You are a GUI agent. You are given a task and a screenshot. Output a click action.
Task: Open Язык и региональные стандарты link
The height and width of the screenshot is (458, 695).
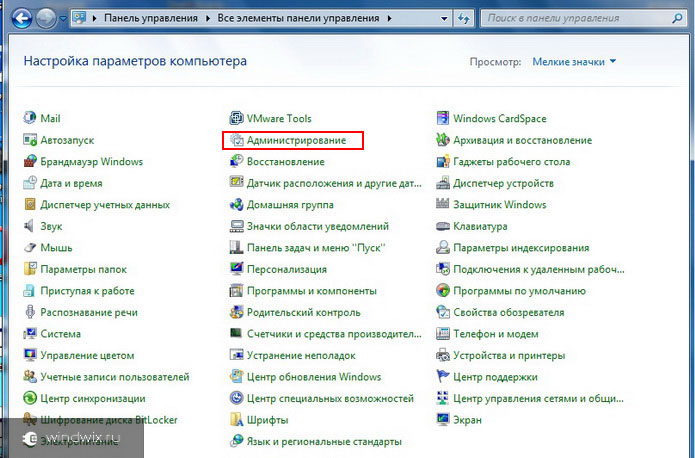coord(324,442)
